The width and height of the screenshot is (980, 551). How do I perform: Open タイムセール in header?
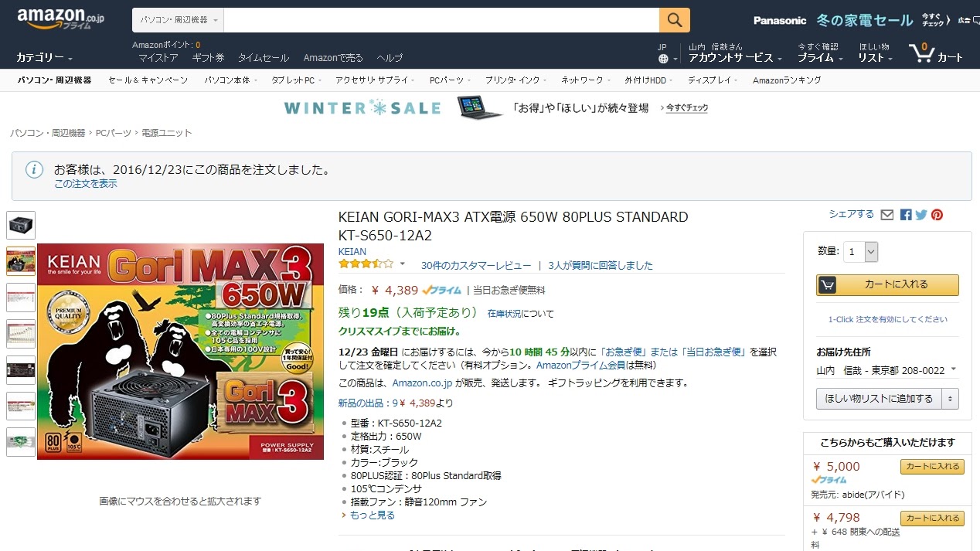264,58
